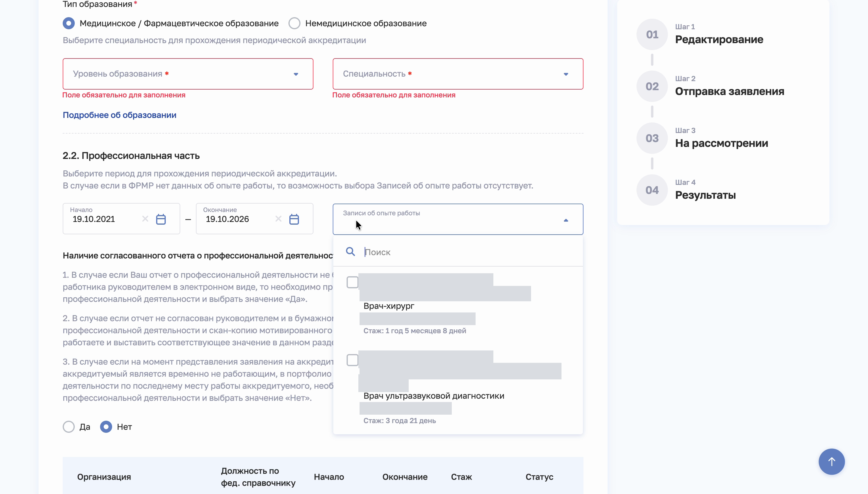Clear the Начало date value
The image size is (868, 494).
145,219
